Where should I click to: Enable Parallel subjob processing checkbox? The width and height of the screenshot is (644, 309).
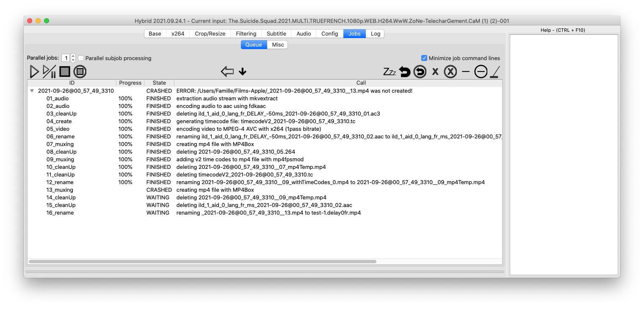click(81, 58)
